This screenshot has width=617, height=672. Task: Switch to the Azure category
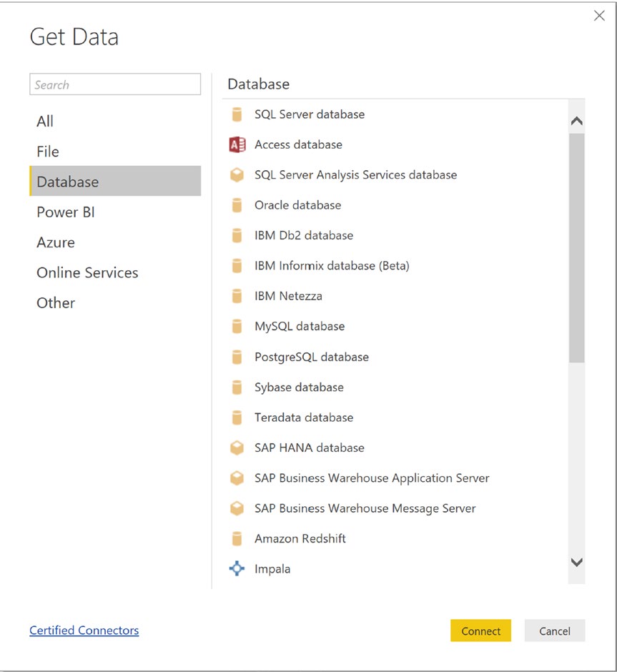pos(115,242)
